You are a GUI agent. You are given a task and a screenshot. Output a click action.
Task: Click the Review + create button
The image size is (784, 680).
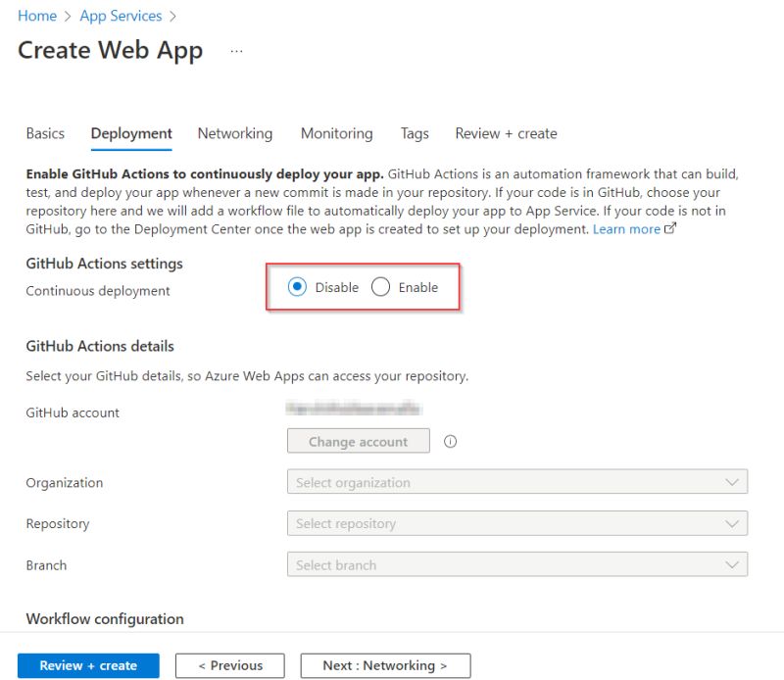[87, 665]
